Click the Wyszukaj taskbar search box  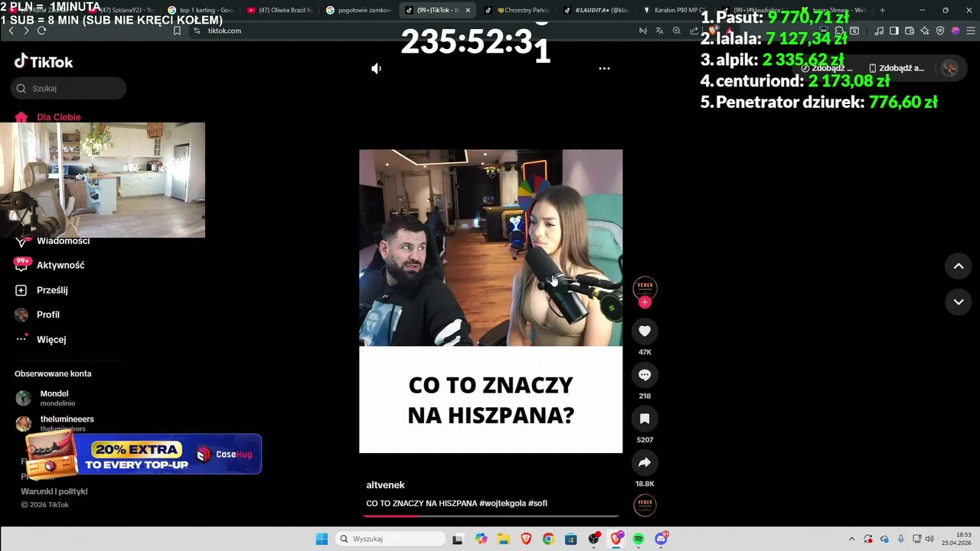point(390,539)
